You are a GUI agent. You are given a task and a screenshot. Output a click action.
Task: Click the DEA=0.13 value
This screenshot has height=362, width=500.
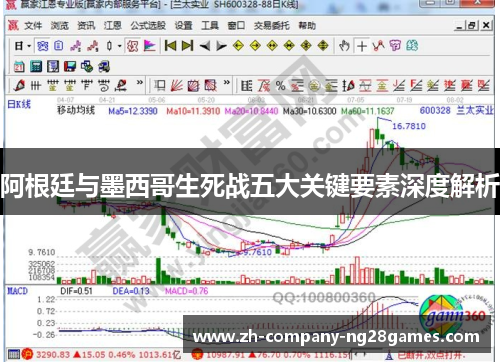131,291
